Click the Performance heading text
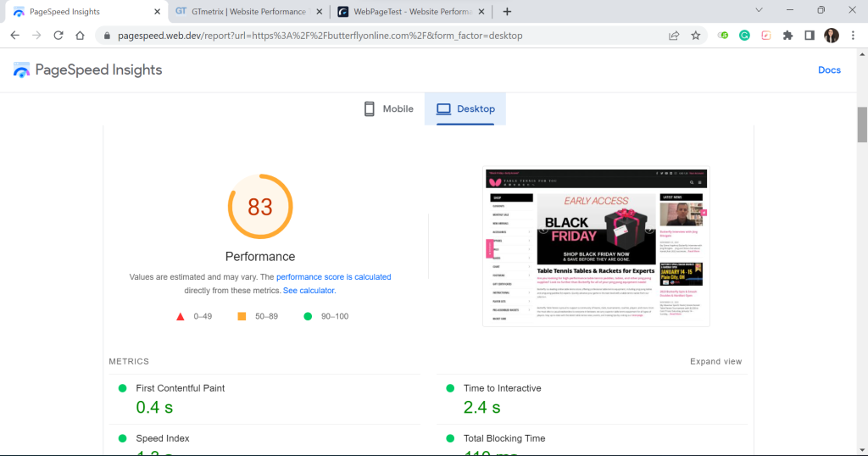 coord(260,257)
